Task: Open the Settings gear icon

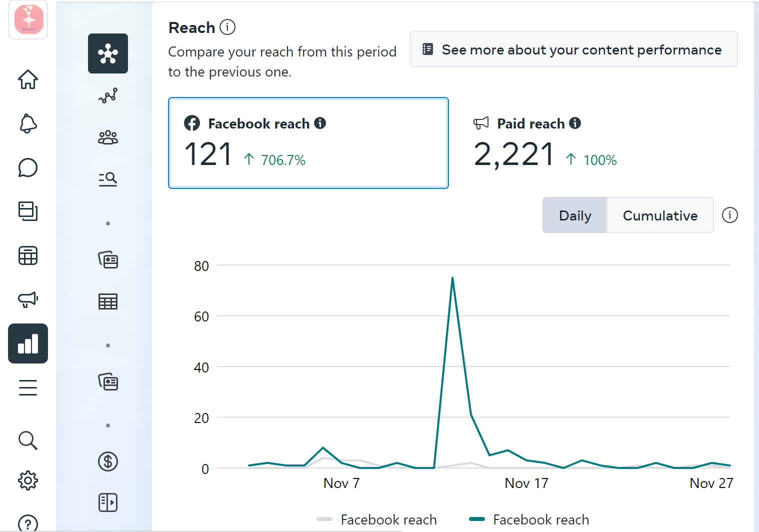Action: [28, 480]
